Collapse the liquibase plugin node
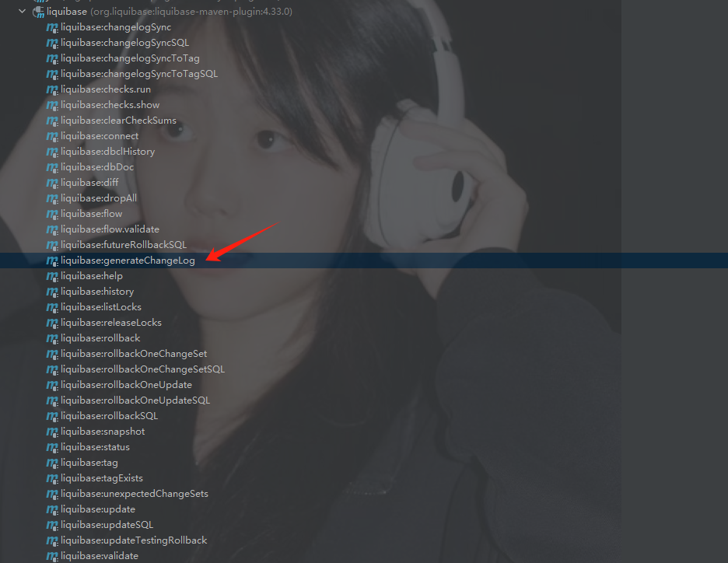 (x=22, y=11)
